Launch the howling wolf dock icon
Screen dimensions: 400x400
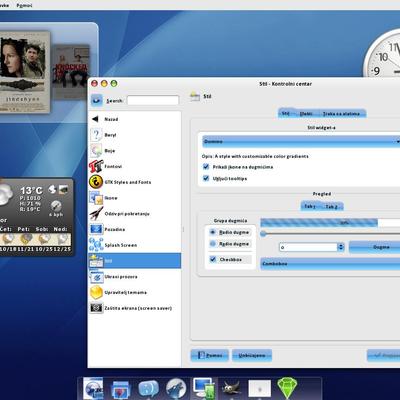tap(176, 389)
